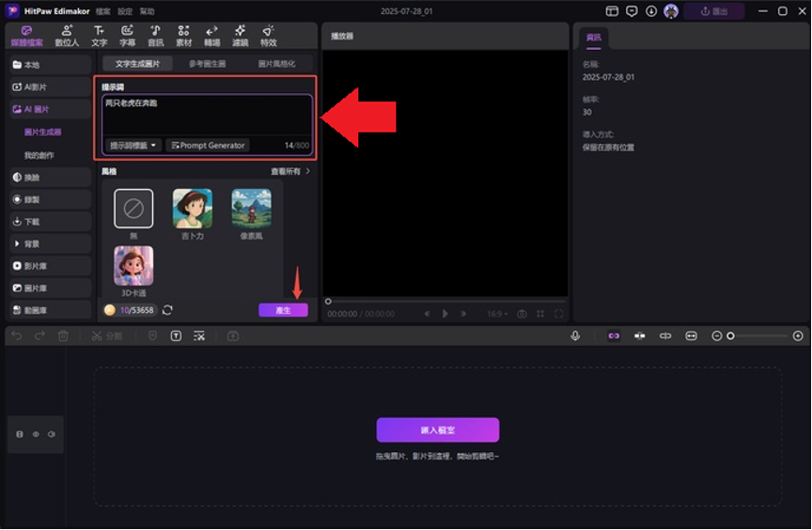Open the 設定 settings menu
Viewport: 812px width, 530px height.
[x=125, y=11]
